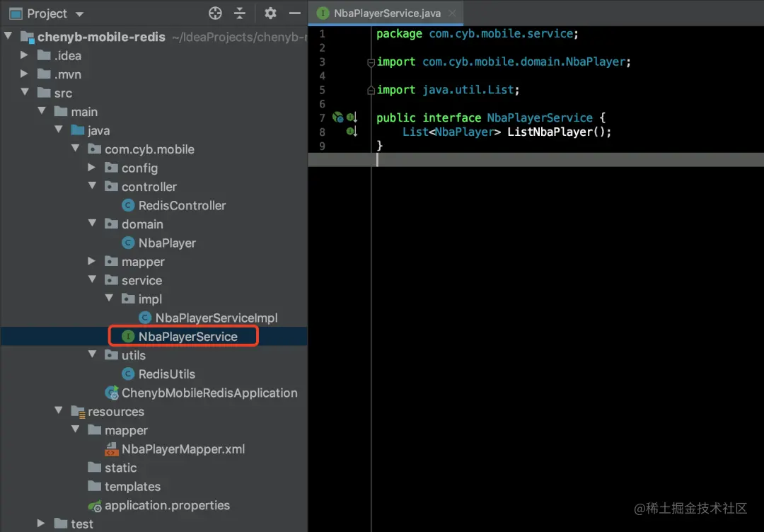Collapse the chenyb-mobile-redis root node
Viewport: 764px width, 532px height.
pos(8,35)
